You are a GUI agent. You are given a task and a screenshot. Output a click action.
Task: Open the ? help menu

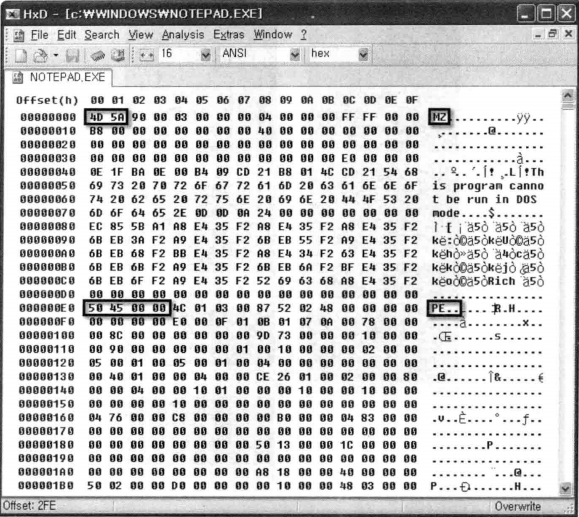304,35
